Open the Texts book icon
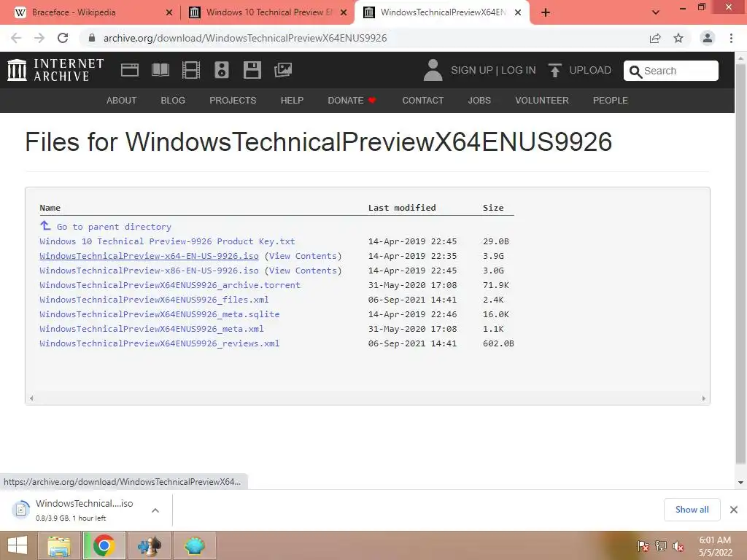 click(x=160, y=70)
